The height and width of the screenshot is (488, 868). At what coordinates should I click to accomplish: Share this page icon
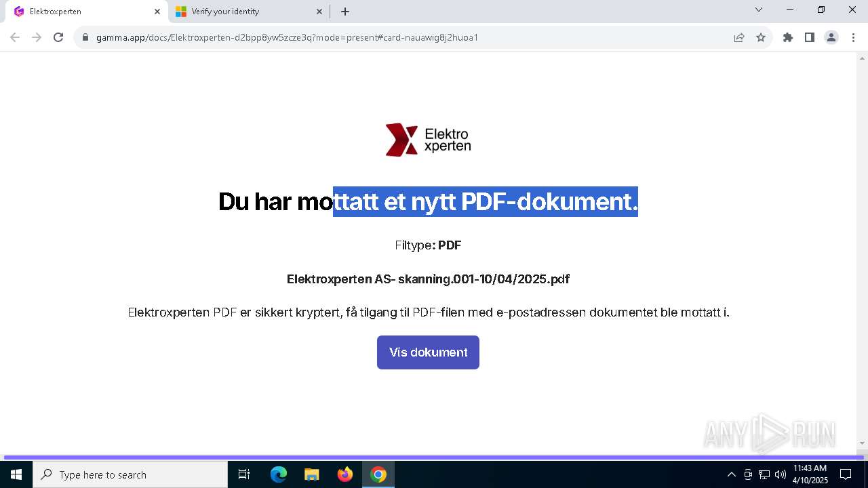[x=739, y=37]
